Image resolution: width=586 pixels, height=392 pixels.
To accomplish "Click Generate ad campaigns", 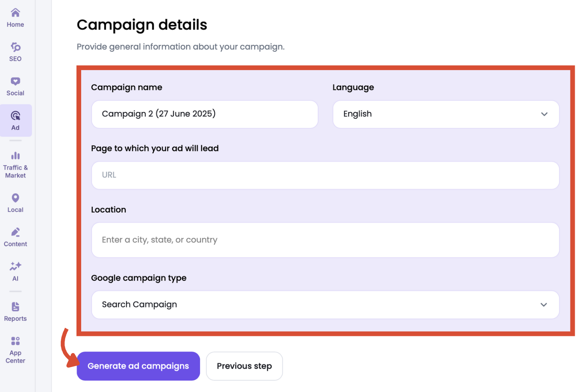I will pyautogui.click(x=138, y=366).
